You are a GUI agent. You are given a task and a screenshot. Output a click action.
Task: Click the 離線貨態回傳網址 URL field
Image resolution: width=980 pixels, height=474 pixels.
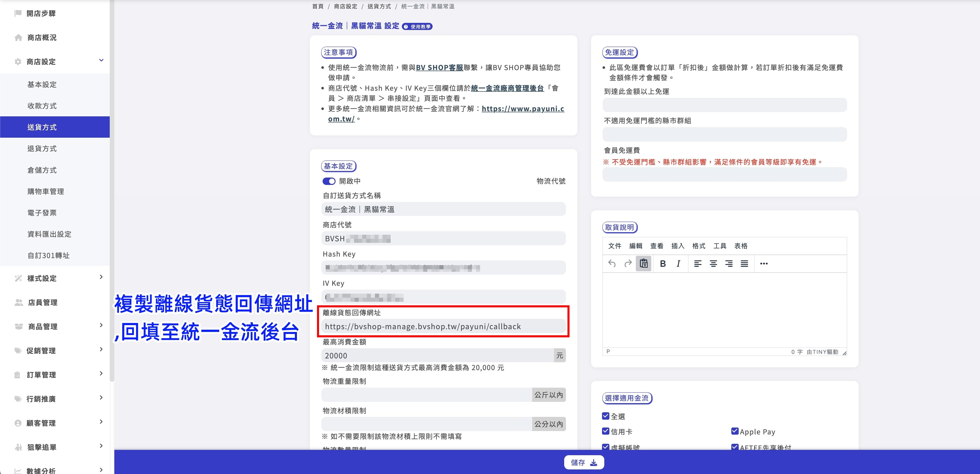tap(443, 326)
